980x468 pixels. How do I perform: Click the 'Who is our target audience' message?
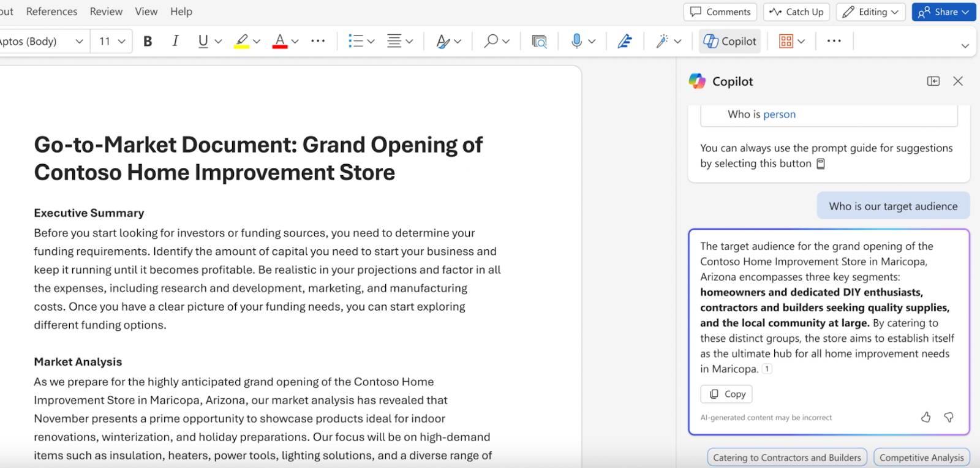pos(893,206)
